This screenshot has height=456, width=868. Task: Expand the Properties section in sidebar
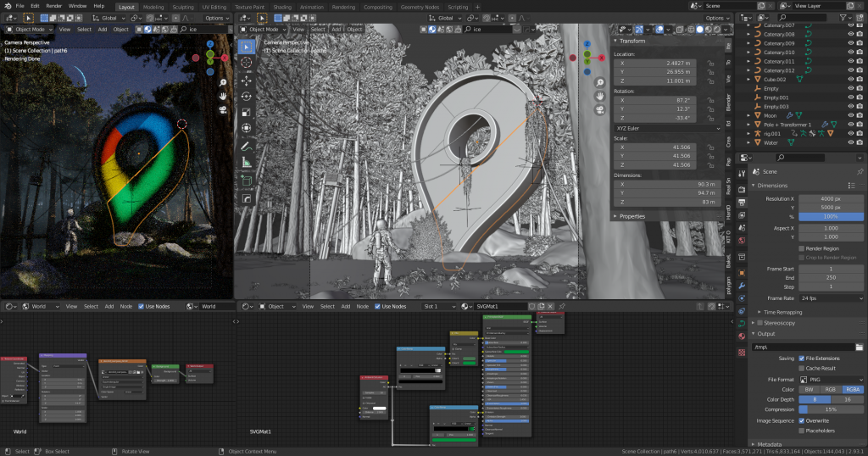pyautogui.click(x=615, y=216)
